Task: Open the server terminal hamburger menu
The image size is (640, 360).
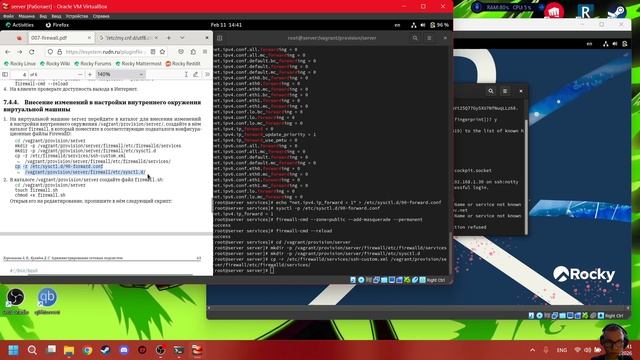Action: pos(429,38)
